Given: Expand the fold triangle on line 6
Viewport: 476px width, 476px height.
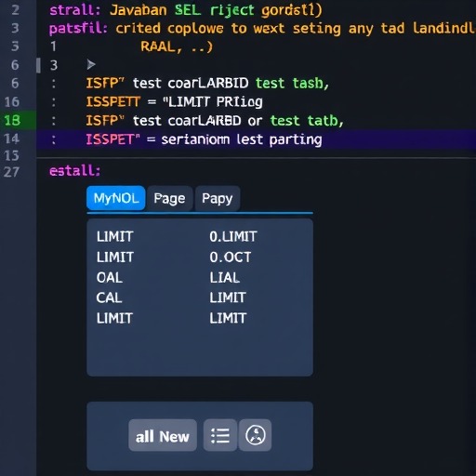Looking at the screenshot, I should click(91, 65).
